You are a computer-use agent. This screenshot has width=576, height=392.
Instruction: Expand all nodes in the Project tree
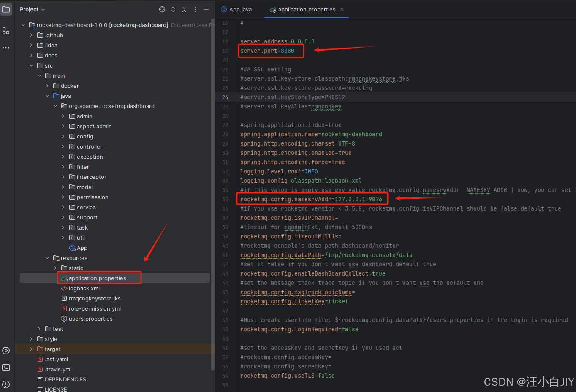click(173, 9)
